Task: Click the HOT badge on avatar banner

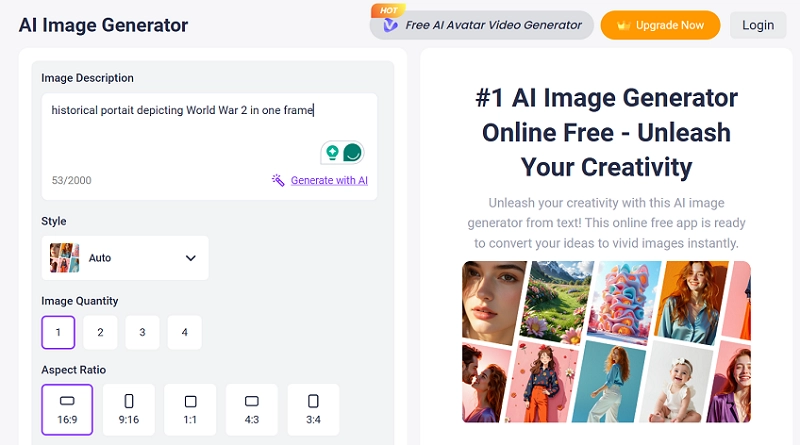Action: [x=388, y=10]
